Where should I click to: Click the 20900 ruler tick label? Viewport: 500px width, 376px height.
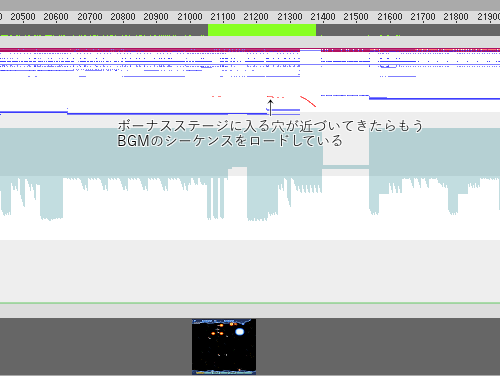coord(156,17)
